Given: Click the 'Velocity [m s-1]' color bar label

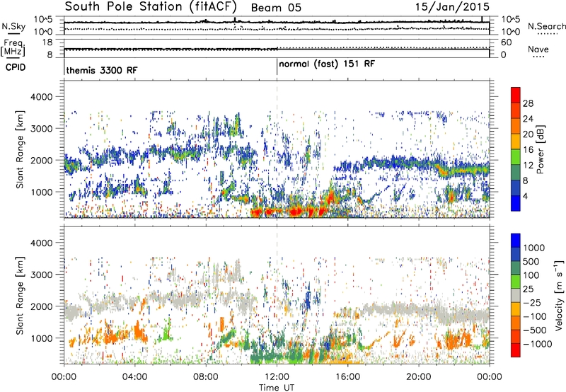Looking at the screenshot, I should 559,295.
